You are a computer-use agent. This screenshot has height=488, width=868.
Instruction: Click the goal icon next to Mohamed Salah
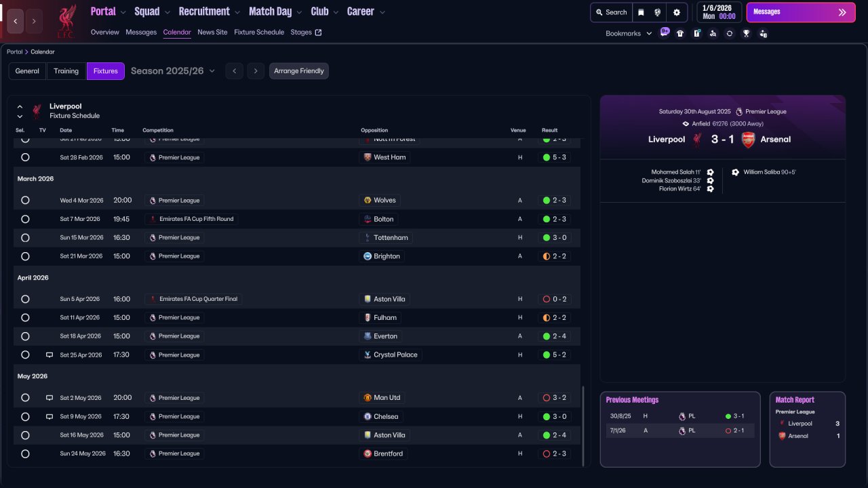tap(710, 172)
